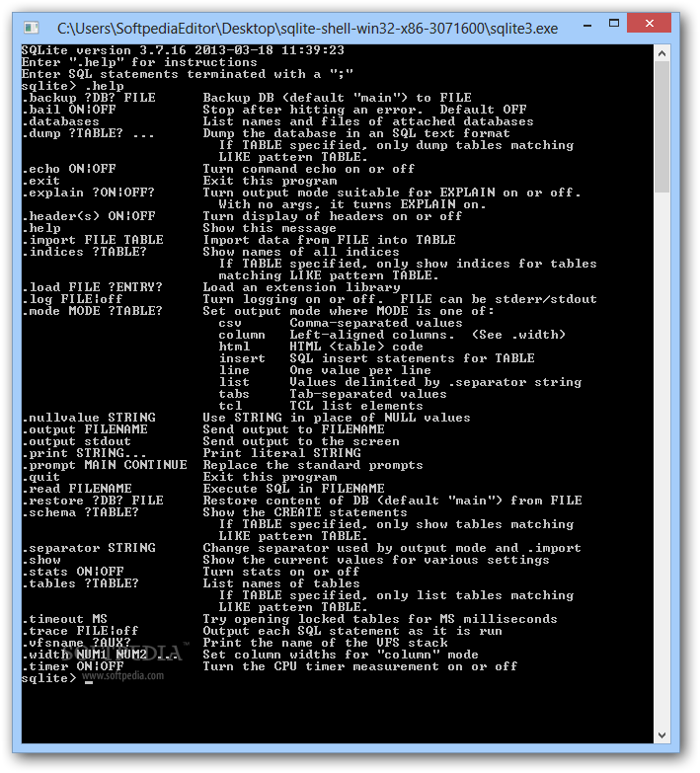The image size is (700, 773).
Task: Minimize the sqlite3.exe console window
Action: [x=587, y=25]
